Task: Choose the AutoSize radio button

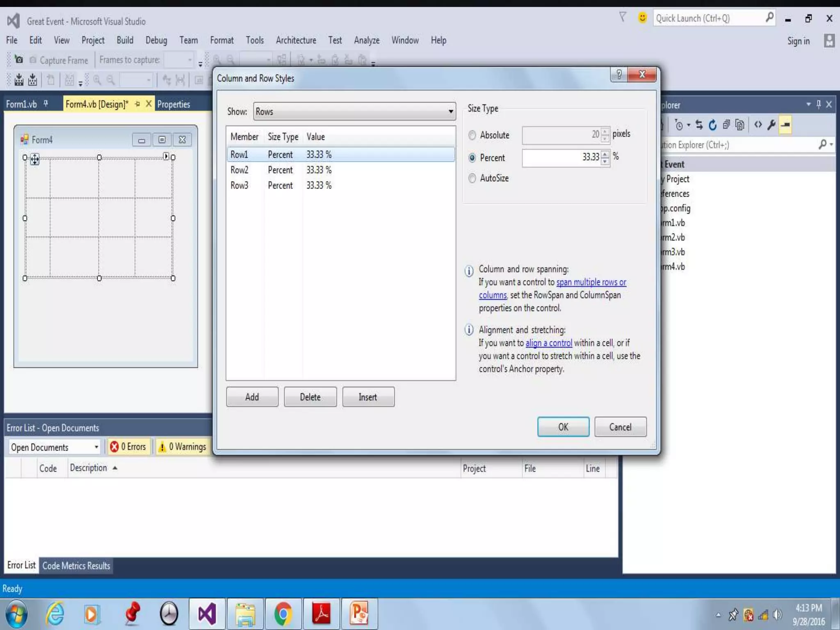Action: 472,178
